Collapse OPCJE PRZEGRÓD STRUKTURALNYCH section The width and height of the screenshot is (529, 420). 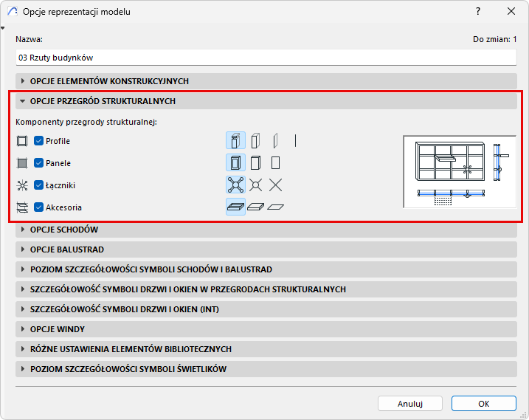point(266,101)
